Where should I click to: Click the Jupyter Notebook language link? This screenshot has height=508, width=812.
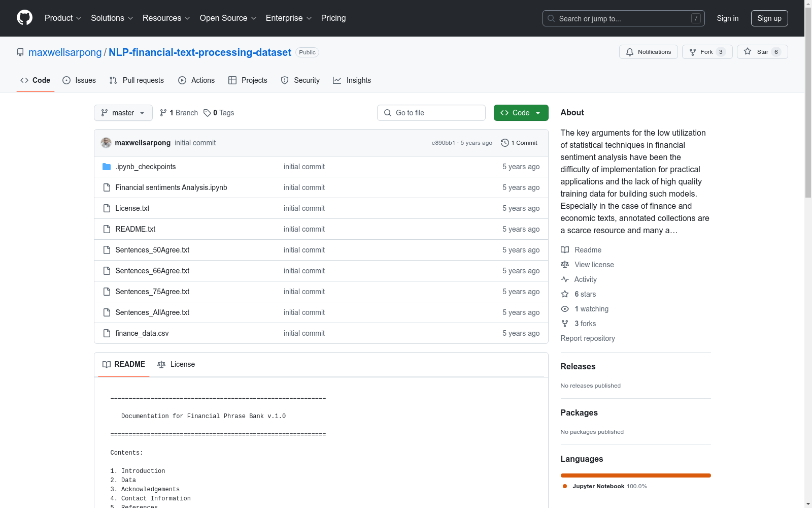coord(604,486)
